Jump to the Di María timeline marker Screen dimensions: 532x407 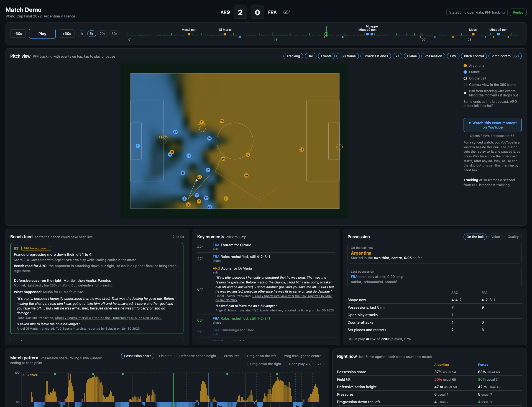[x=225, y=34]
